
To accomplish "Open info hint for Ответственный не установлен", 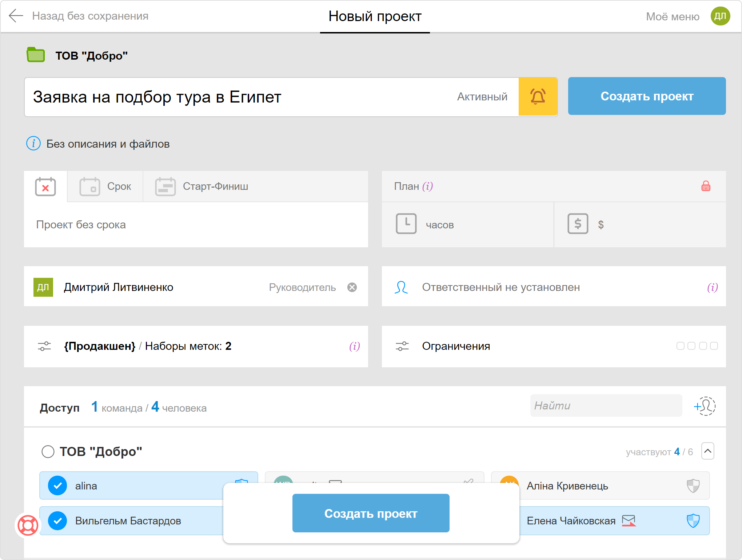I will 712,287.
